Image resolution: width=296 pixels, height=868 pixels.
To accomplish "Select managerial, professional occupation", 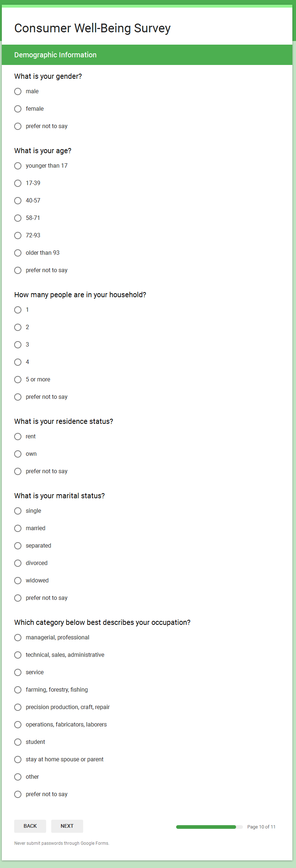I will (18, 638).
